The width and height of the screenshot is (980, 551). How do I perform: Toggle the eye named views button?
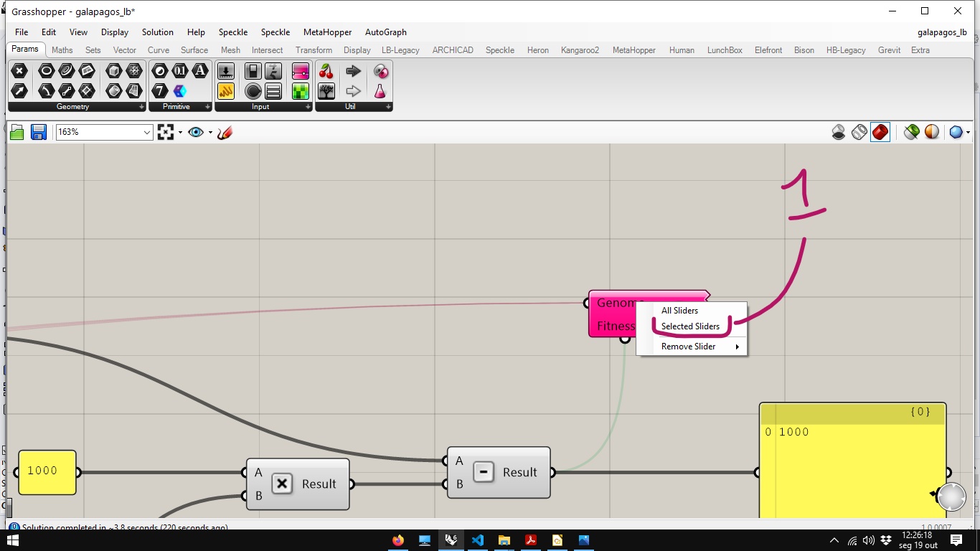[x=196, y=132]
